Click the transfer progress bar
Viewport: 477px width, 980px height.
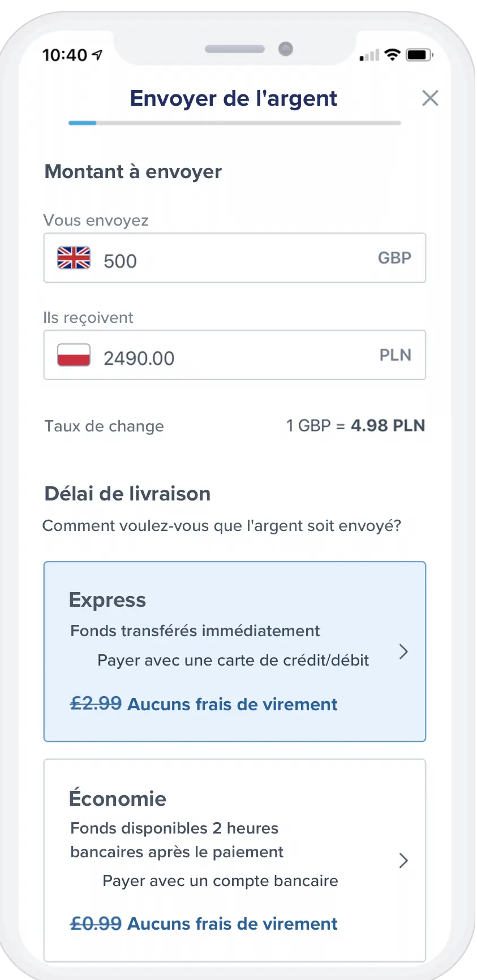click(234, 123)
